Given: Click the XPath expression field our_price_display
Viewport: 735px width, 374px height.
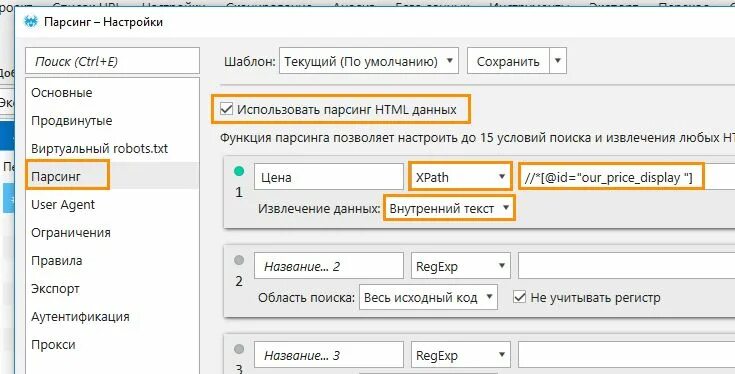Looking at the screenshot, I should click(626, 177).
